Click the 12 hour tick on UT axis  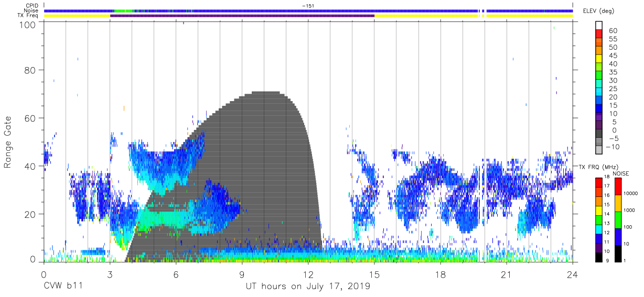pyautogui.click(x=308, y=274)
